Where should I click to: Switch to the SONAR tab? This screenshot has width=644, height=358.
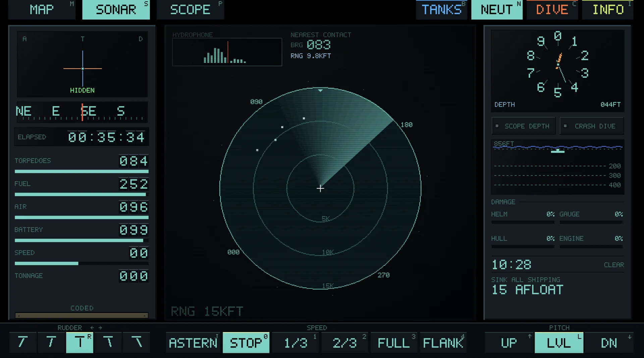coord(116,9)
